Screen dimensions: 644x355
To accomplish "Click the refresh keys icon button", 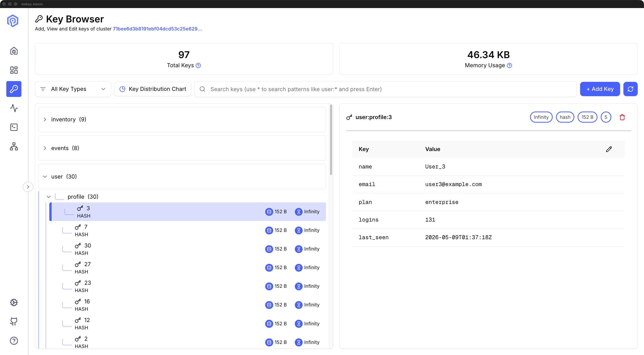I will [x=630, y=89].
